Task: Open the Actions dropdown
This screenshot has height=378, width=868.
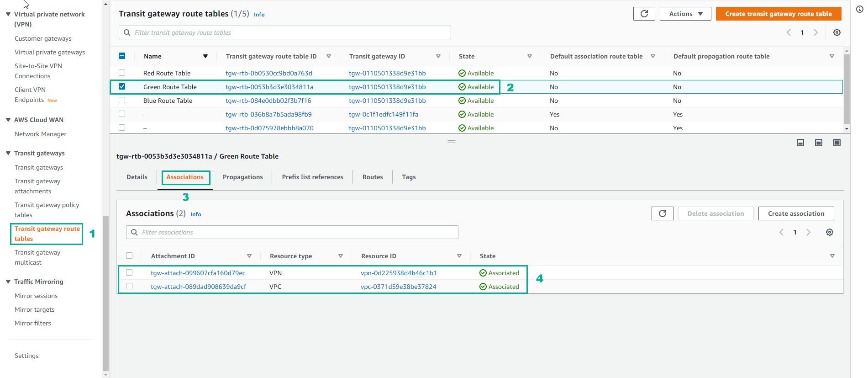Action: pos(685,14)
